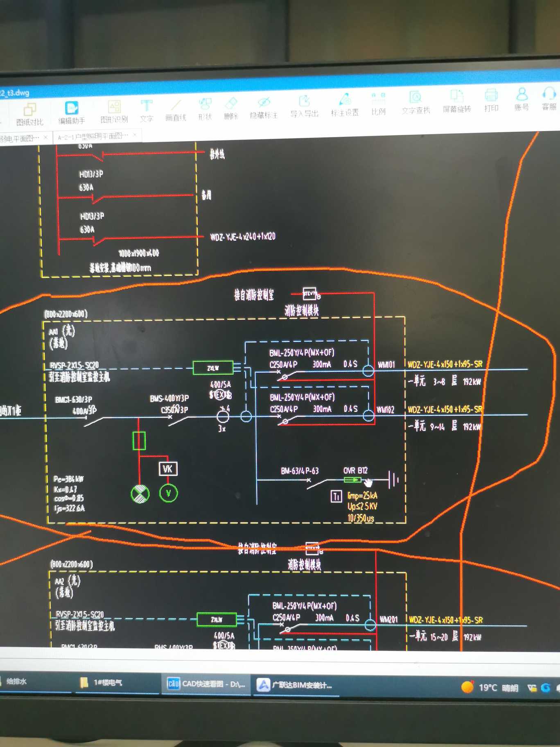Activate the 删除 eraser tool
Image resolution: width=560 pixels, height=747 pixels.
tap(231, 108)
